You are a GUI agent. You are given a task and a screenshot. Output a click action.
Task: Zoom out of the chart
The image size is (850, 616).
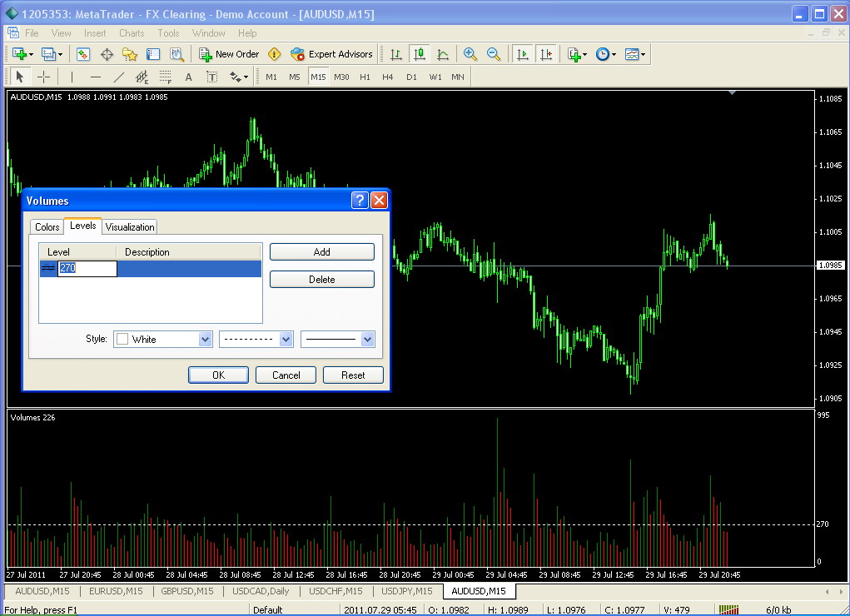click(494, 54)
